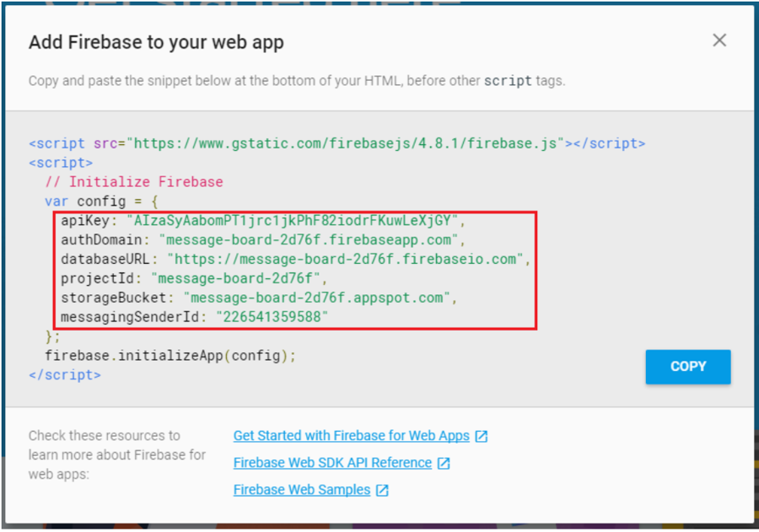Viewport: 759px width, 532px height.
Task: Close the Add Firebase dialog
Action: [x=719, y=40]
